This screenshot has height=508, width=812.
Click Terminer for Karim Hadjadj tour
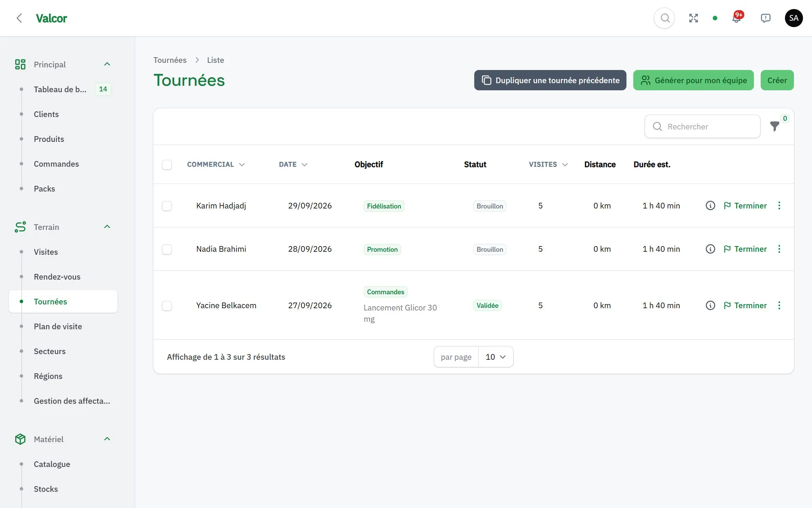click(x=745, y=205)
